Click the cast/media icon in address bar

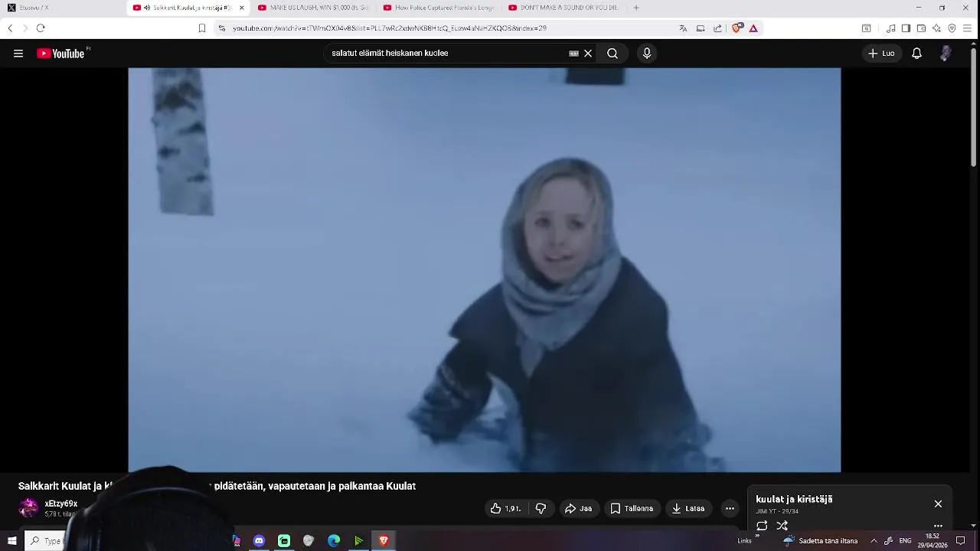point(701,28)
